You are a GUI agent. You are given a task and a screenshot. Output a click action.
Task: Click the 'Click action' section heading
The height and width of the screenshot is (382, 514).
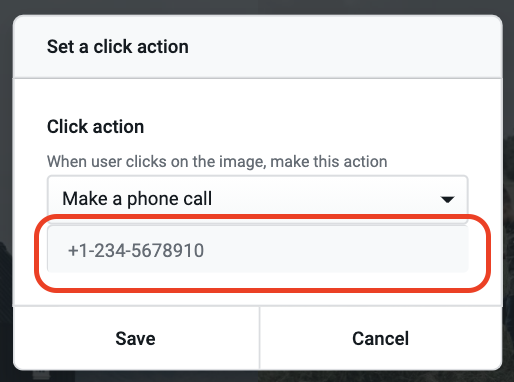tap(95, 127)
